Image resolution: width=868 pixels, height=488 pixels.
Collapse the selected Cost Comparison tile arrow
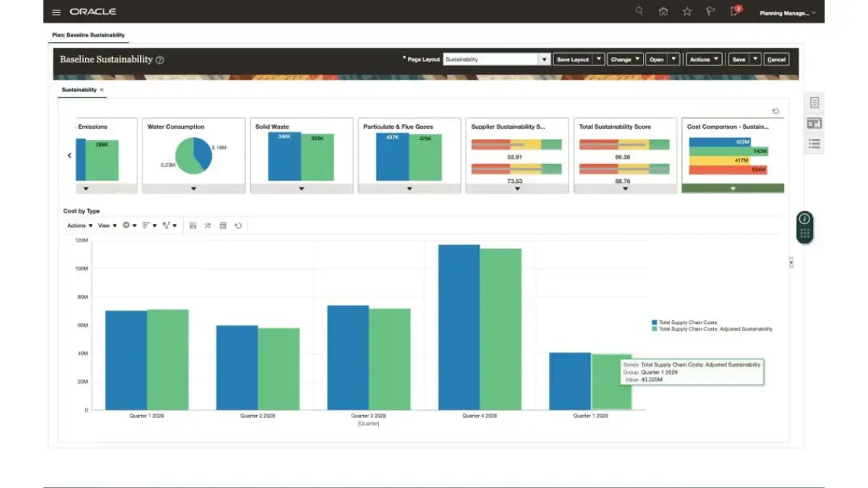[733, 189]
